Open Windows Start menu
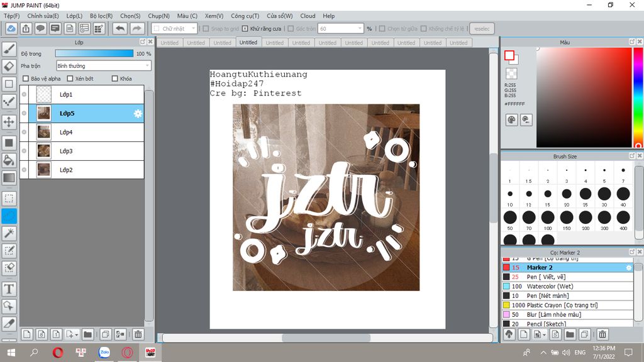 [11, 353]
